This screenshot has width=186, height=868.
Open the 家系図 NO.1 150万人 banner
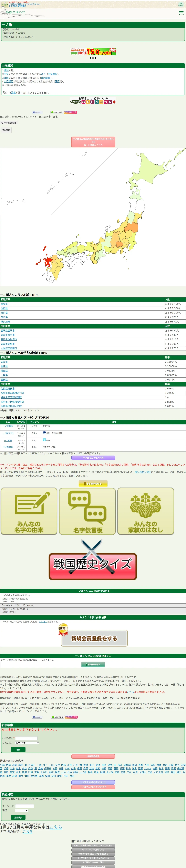[93, 52]
